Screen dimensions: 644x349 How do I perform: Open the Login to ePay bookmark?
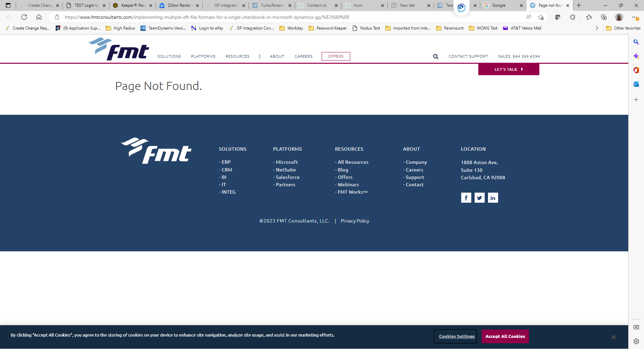pyautogui.click(x=207, y=28)
